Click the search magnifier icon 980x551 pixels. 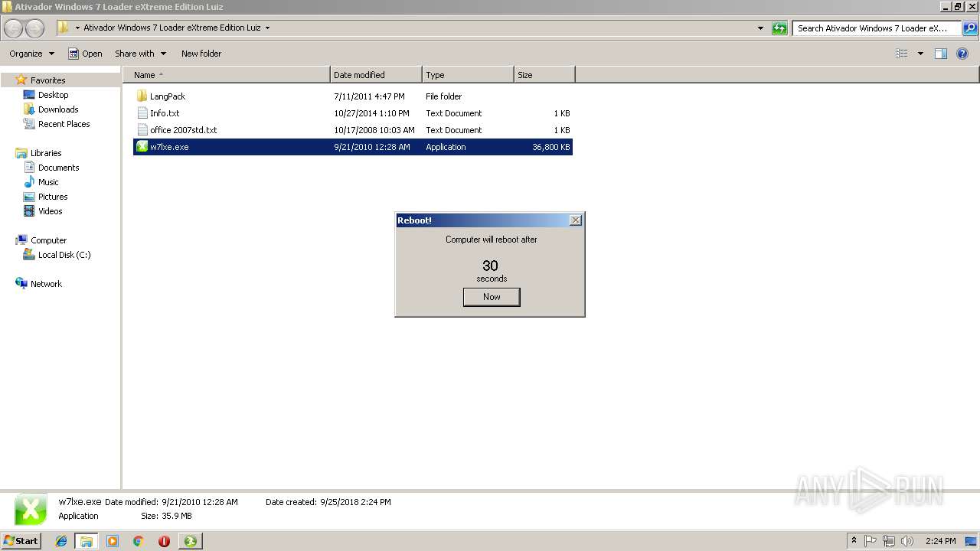click(x=970, y=28)
